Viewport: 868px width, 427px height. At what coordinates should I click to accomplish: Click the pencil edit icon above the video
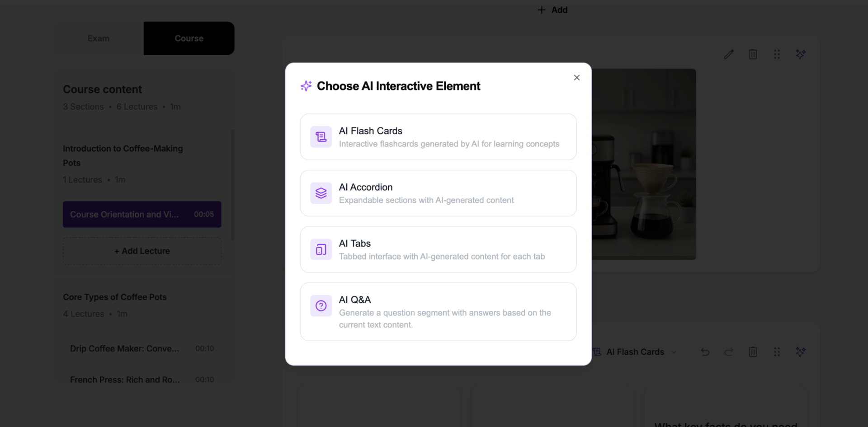pyautogui.click(x=729, y=54)
